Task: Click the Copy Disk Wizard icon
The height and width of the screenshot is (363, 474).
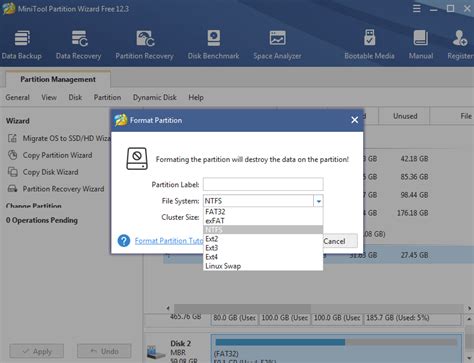Action: click(x=12, y=172)
